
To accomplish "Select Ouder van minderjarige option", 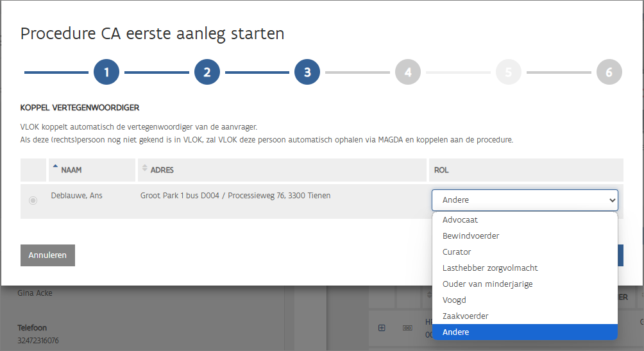I will [487, 284].
